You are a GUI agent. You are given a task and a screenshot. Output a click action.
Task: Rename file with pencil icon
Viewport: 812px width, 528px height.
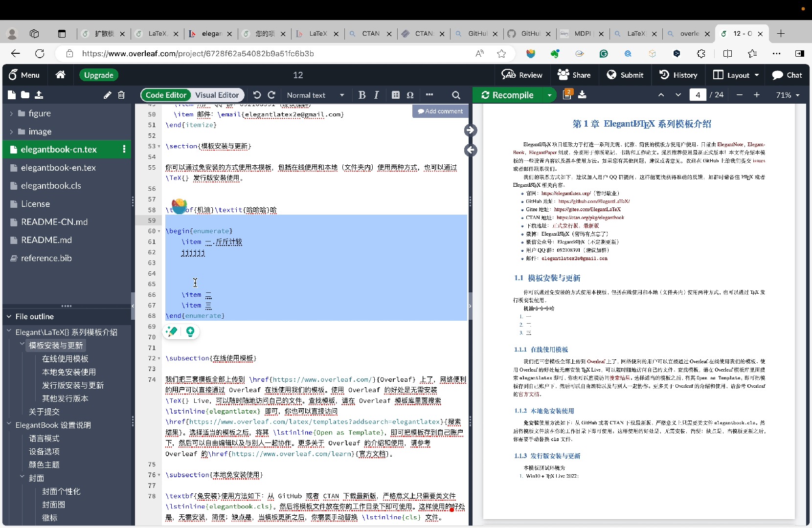click(x=107, y=95)
